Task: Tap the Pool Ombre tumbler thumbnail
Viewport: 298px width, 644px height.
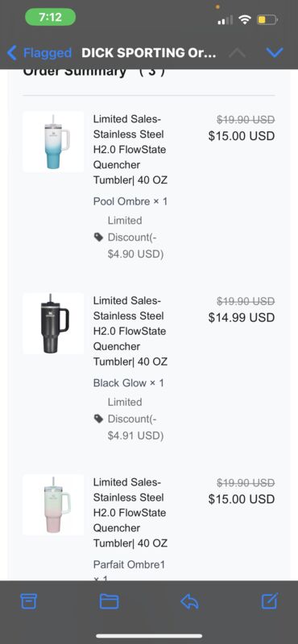Action: tap(53, 142)
